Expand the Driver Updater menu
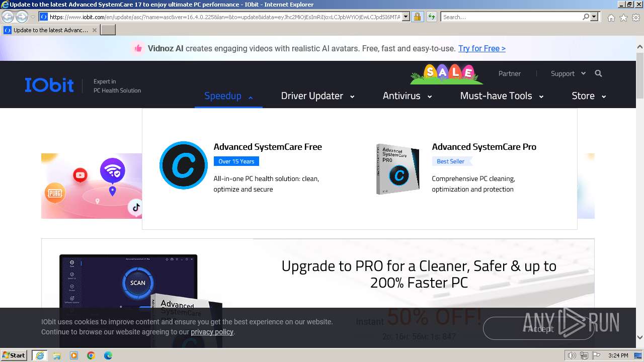The height and width of the screenshot is (362, 644). coord(317,96)
